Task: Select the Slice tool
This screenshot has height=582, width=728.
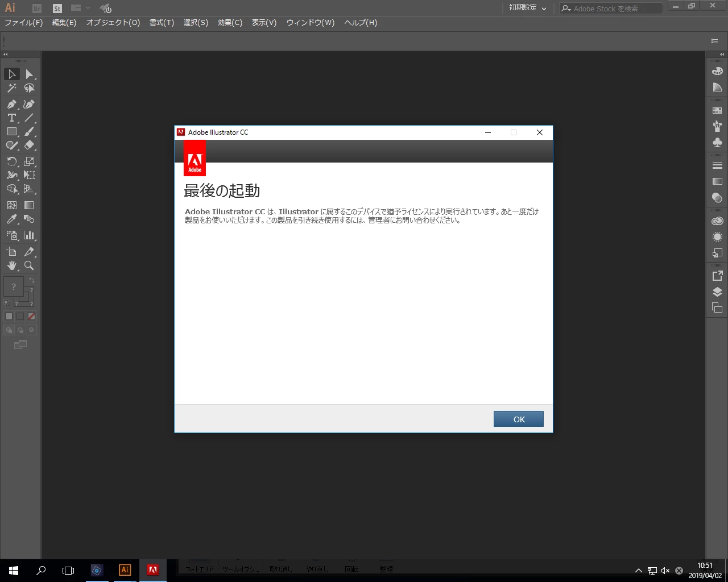Action: (x=30, y=252)
